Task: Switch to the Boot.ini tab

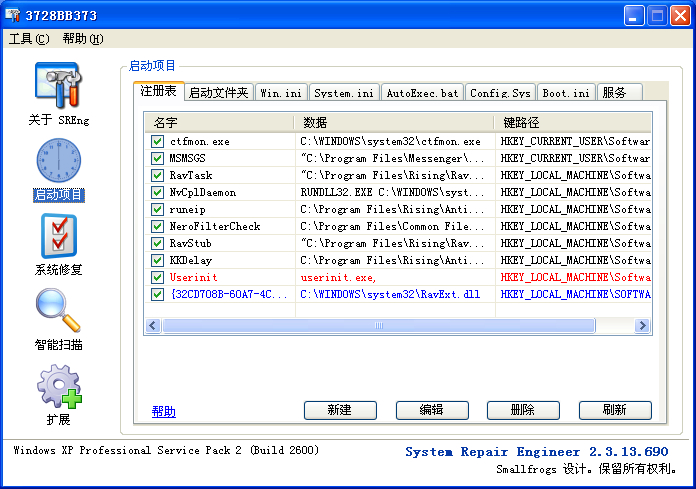Action: click(x=566, y=93)
